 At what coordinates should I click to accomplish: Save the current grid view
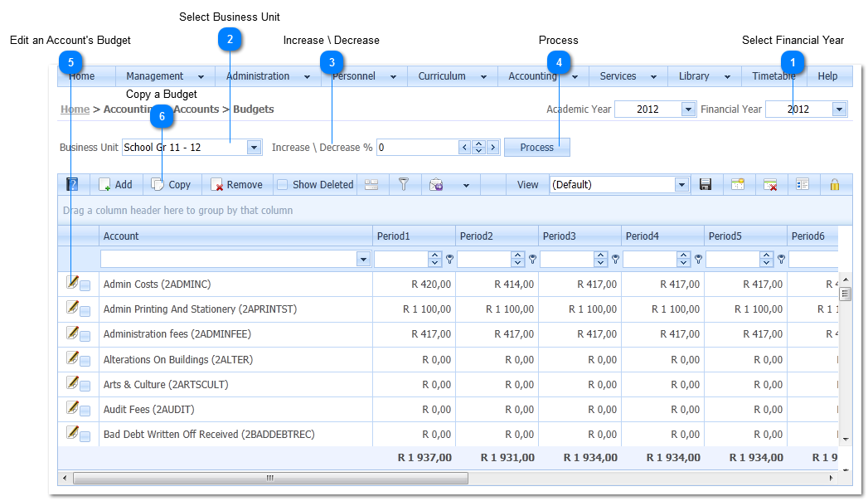(x=706, y=185)
